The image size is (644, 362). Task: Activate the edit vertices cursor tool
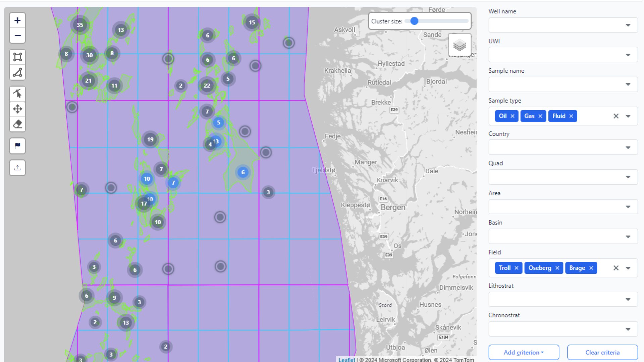point(17,94)
